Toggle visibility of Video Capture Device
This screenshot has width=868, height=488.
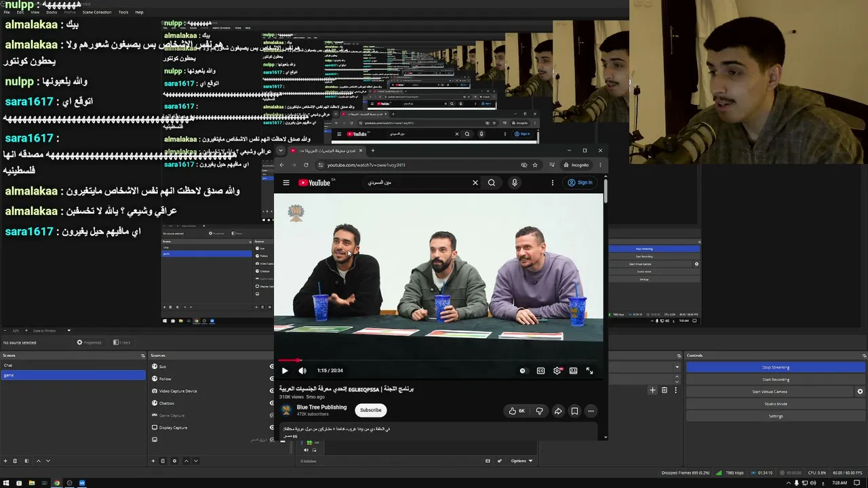(x=272, y=391)
